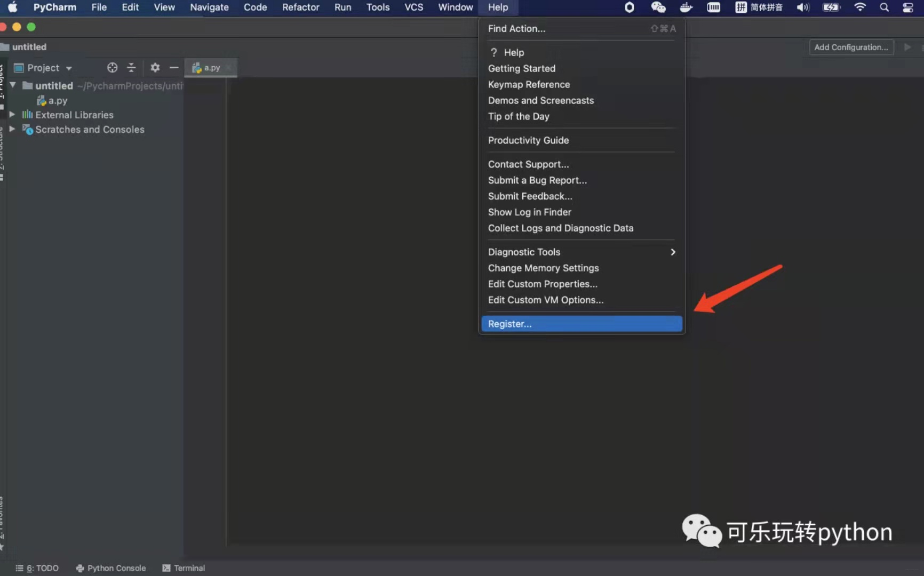Click the Docker whale menu bar icon
Screen dimensions: 924x576
pos(686,7)
